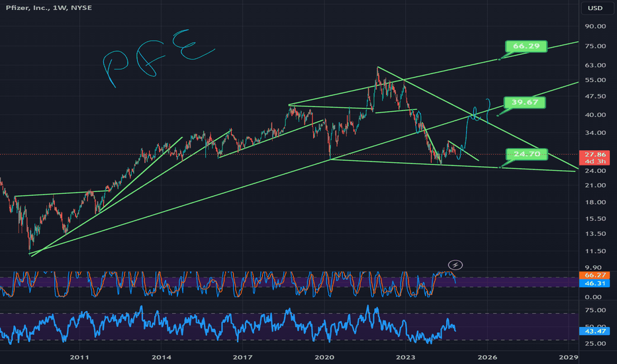The height and width of the screenshot is (364, 617).
Task: Click the 75.00 label in RSI pane
Action: [x=595, y=310]
